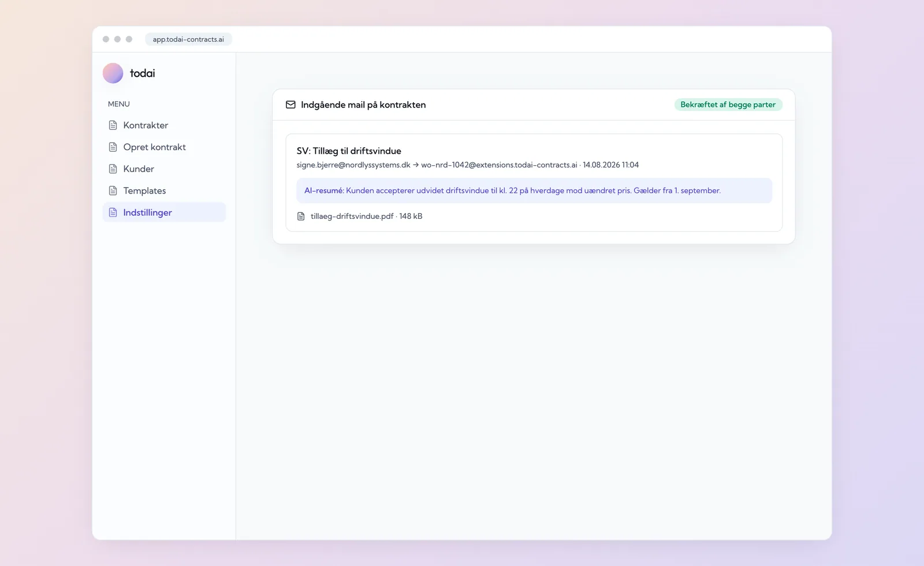Click the timestamp 14.08.2026 11:04

pos(610,165)
